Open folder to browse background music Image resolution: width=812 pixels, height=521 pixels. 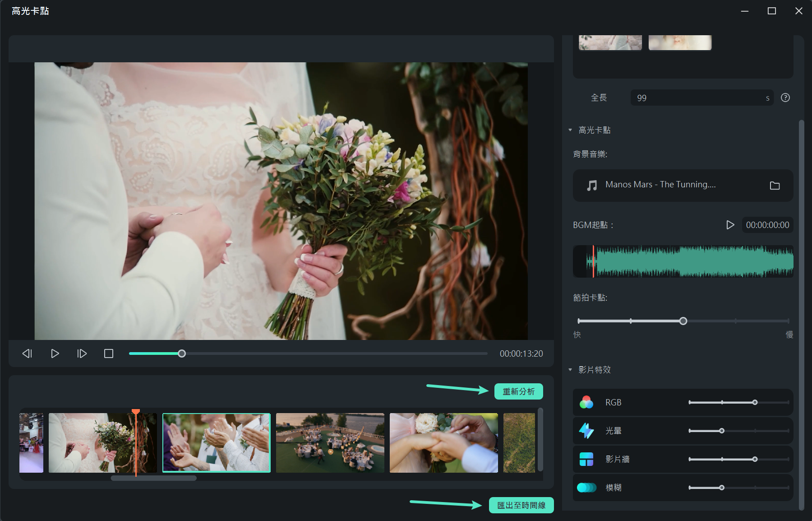(x=775, y=186)
